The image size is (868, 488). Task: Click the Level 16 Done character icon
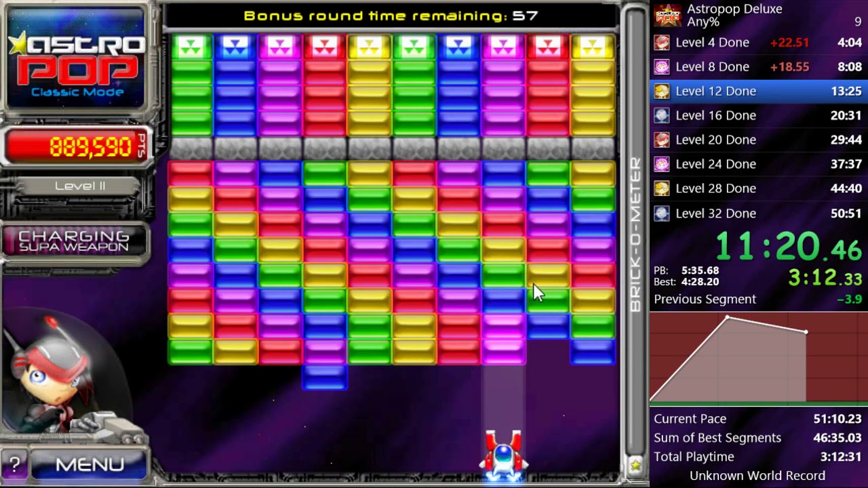[662, 116]
